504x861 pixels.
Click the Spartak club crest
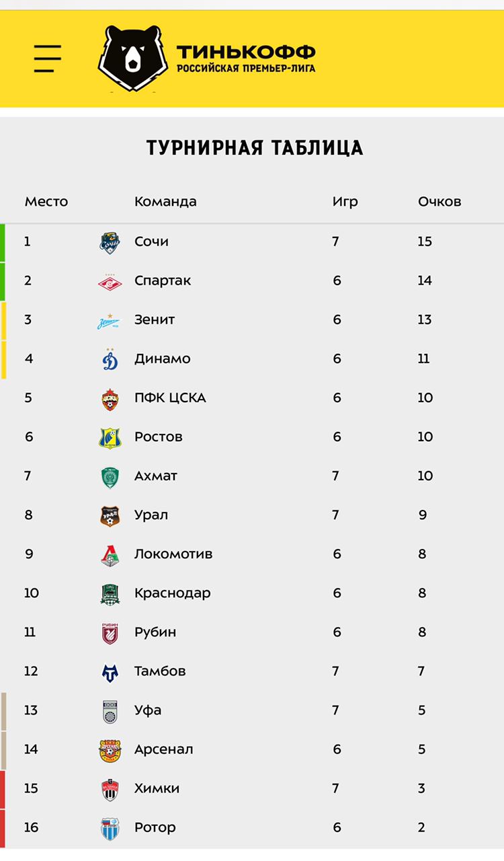tap(110, 281)
